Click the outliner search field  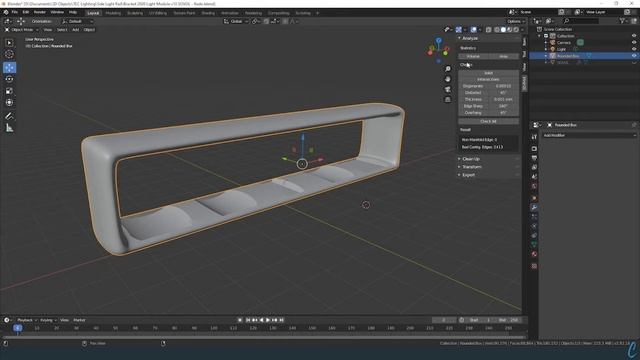pyautogui.click(x=581, y=20)
